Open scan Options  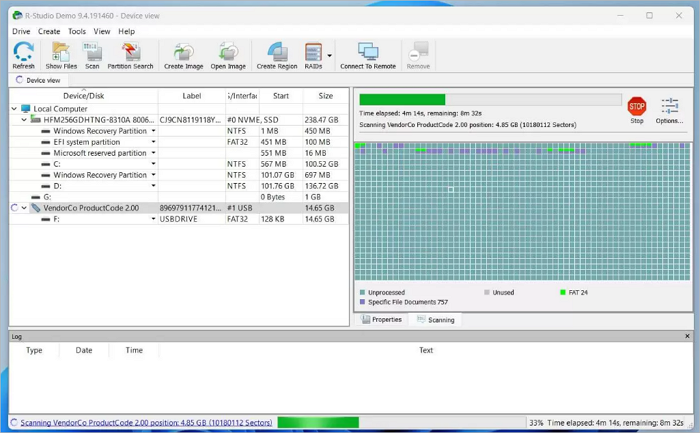click(669, 109)
